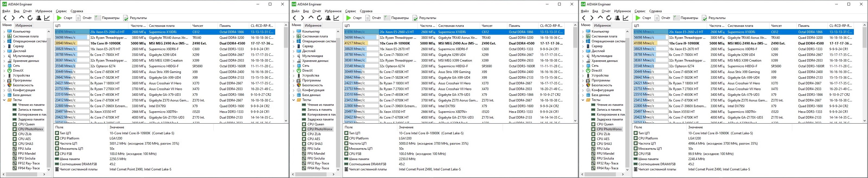868x178 pixels.
Task: Click the Forward arrow in right AIDA64 window
Action: pyautogui.click(x=592, y=18)
